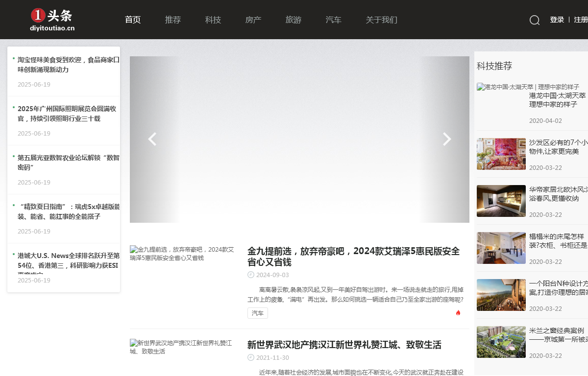The height and width of the screenshot is (376, 588).
Task: Open 精致夏日指南 瑞虎5x news item
Action: [x=69, y=211]
